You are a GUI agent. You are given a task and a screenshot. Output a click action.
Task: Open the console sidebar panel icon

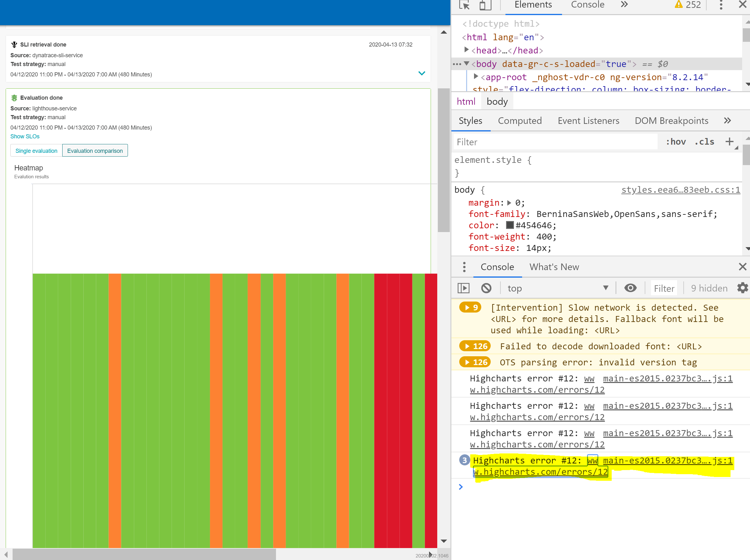pyautogui.click(x=464, y=288)
